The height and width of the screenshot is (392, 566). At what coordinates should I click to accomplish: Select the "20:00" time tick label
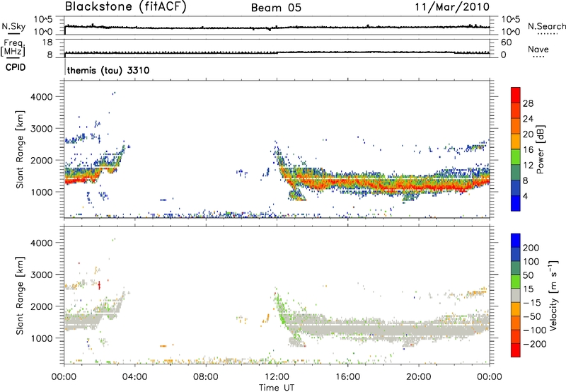419,377
